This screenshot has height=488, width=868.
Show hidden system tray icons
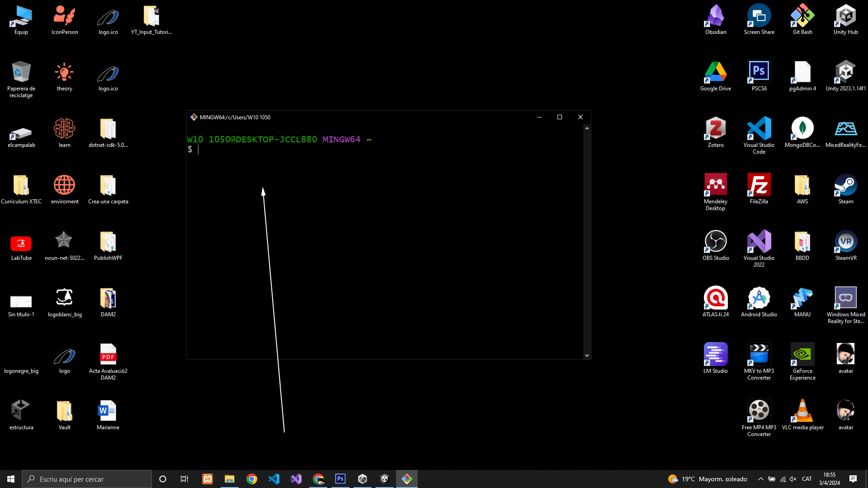click(760, 479)
